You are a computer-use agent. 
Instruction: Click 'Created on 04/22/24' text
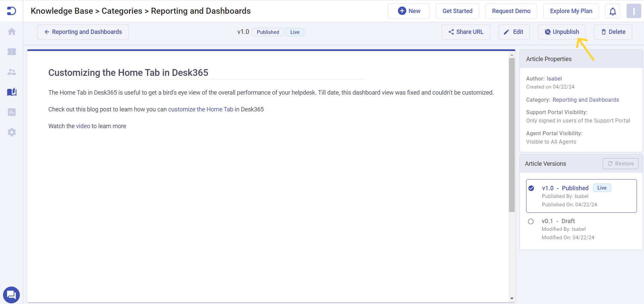pyautogui.click(x=550, y=87)
